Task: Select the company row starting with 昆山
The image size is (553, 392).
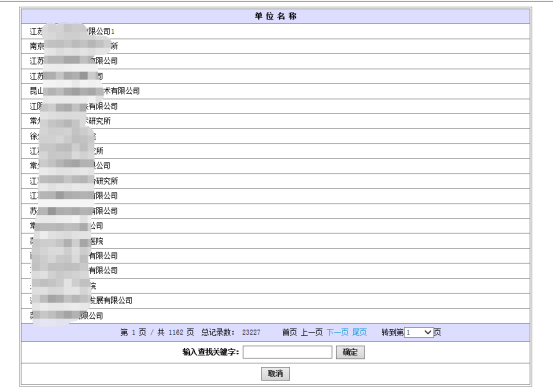Action: (275, 91)
